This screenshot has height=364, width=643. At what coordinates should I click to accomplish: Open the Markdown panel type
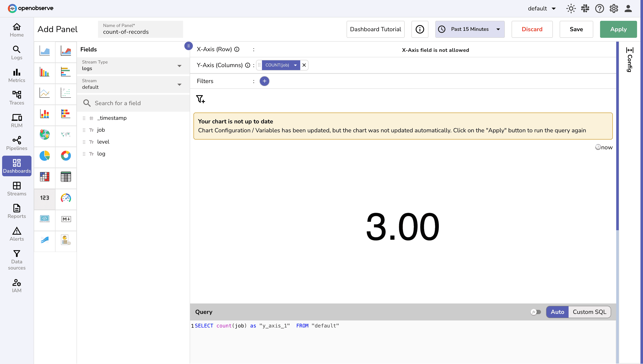click(66, 220)
